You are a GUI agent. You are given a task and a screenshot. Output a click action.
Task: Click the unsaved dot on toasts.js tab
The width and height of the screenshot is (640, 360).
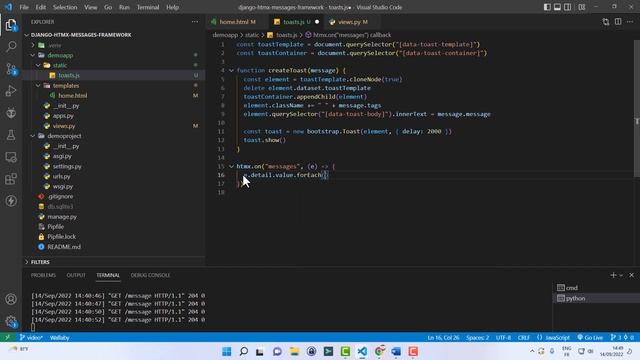coord(317,22)
